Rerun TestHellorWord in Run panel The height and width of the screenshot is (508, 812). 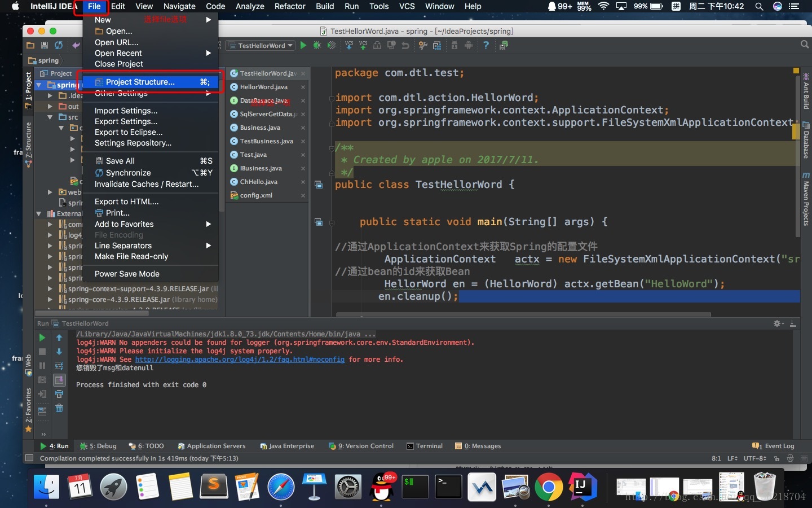click(x=42, y=338)
